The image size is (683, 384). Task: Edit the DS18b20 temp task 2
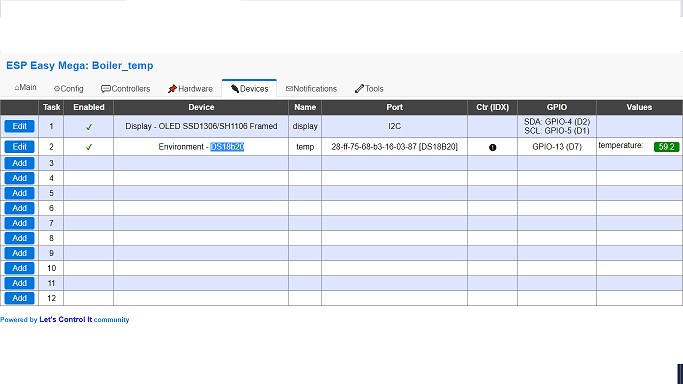(x=20, y=147)
